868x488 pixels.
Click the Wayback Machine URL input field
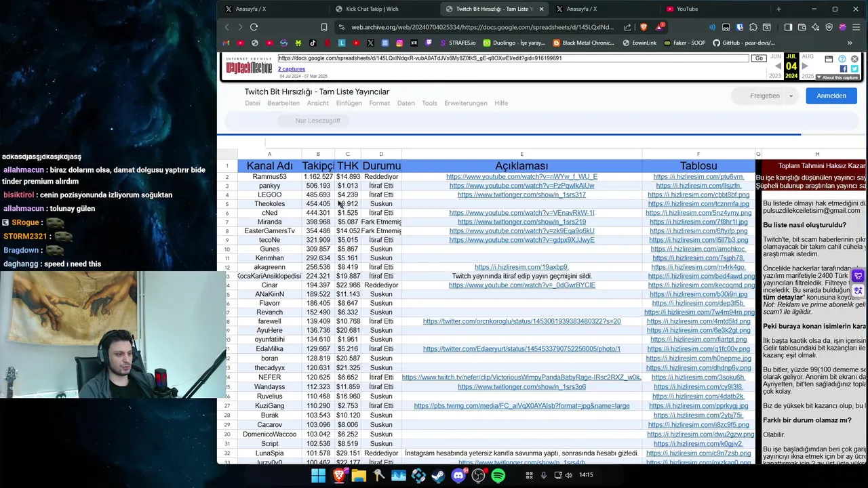pos(513,58)
